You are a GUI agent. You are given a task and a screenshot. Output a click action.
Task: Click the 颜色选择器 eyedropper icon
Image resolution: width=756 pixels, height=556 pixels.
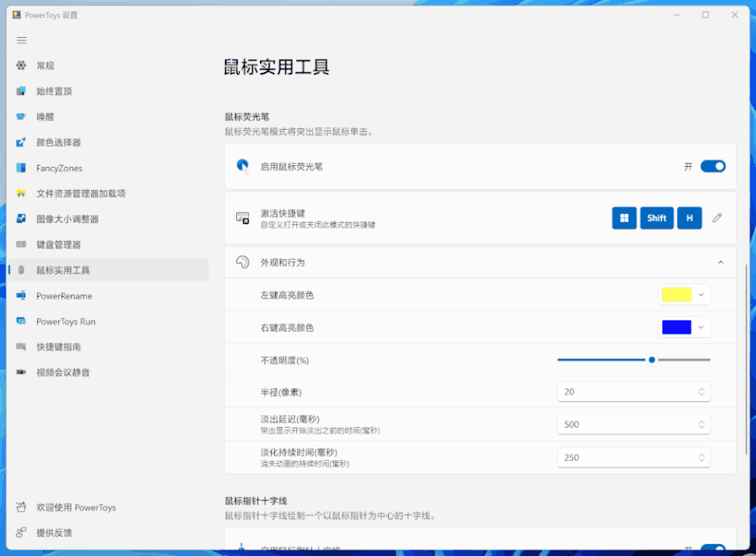click(x=21, y=142)
